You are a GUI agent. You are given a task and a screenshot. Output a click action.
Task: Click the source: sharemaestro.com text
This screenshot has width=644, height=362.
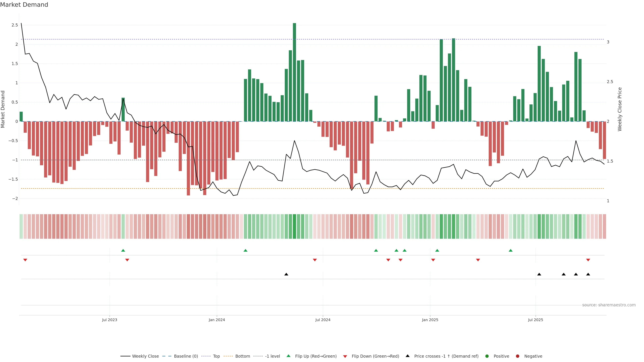point(609,305)
